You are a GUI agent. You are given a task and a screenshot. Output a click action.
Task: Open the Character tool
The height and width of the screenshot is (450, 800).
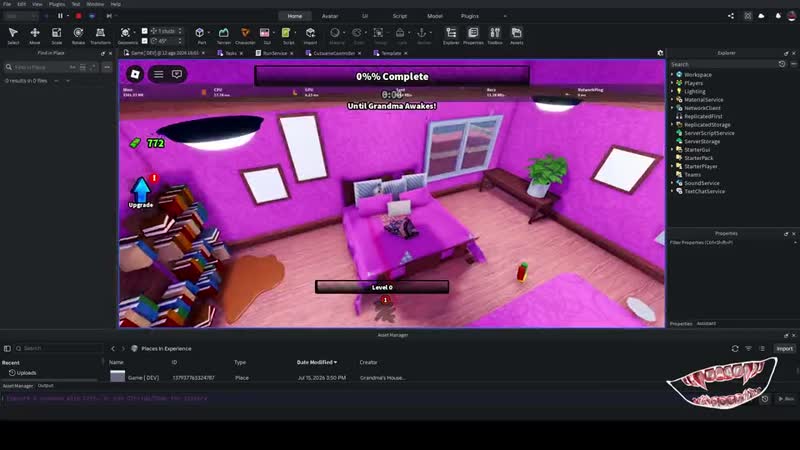click(x=245, y=34)
